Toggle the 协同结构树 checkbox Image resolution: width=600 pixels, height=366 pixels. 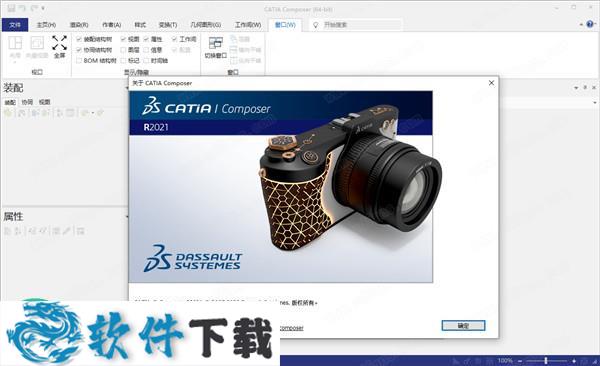pos(79,50)
